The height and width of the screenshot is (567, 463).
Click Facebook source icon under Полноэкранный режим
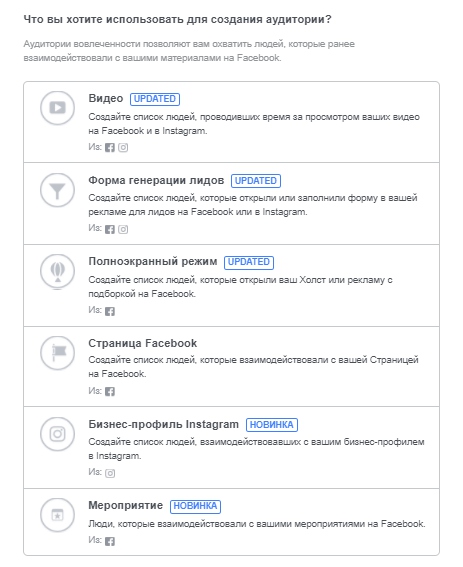110,311
